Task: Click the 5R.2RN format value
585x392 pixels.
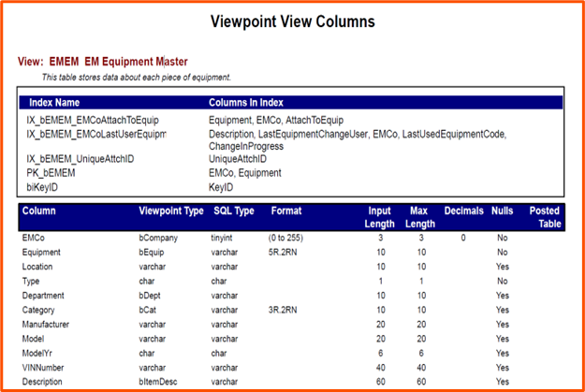Action: (283, 252)
